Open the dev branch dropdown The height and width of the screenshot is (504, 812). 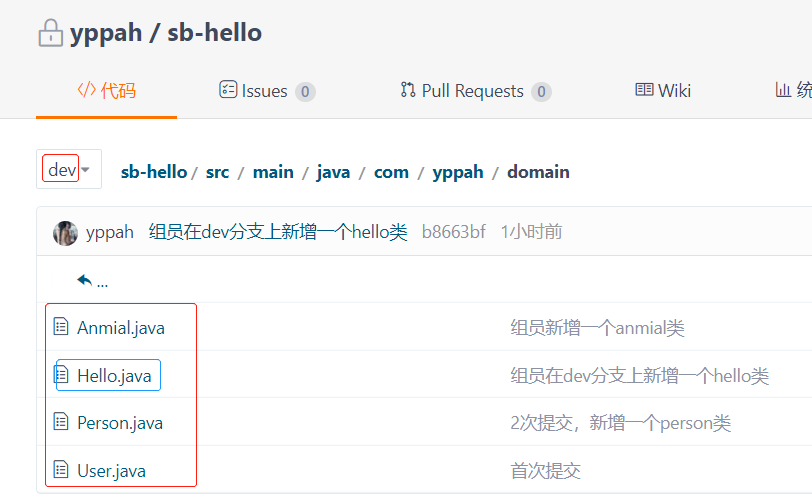pyautogui.click(x=69, y=170)
